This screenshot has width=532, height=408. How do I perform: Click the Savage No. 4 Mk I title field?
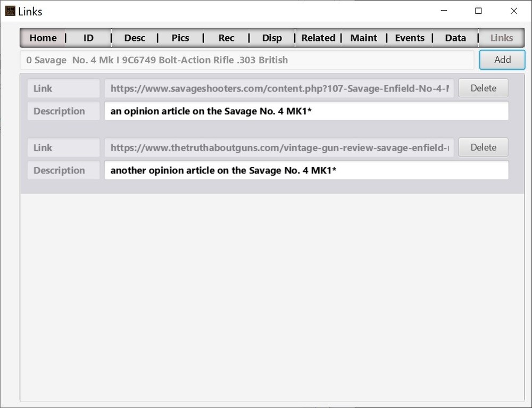tap(247, 60)
